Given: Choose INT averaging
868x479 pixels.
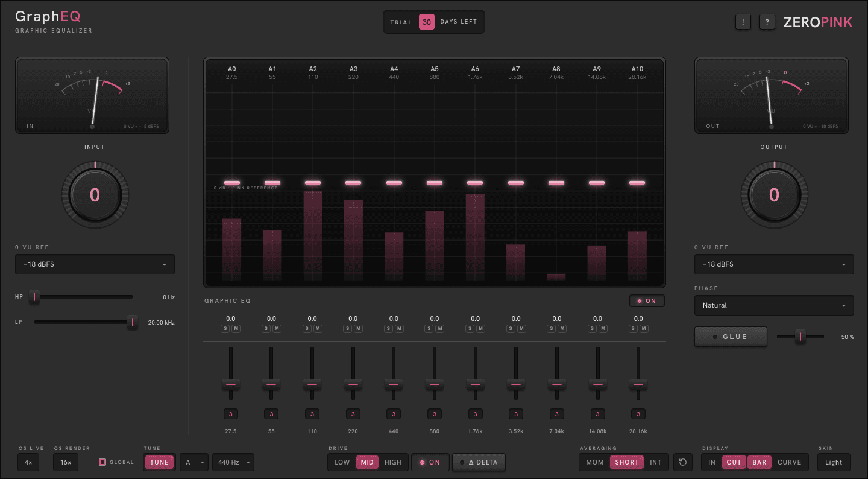Looking at the screenshot, I should point(656,462).
